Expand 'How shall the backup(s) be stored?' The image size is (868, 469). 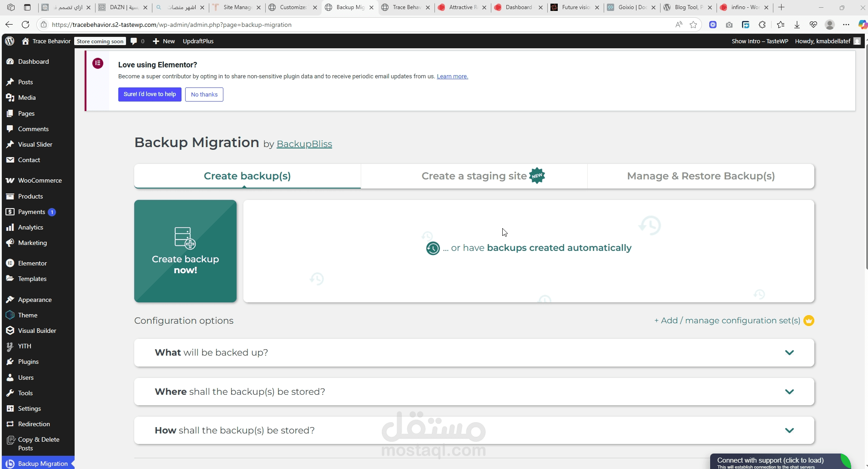pos(474,430)
